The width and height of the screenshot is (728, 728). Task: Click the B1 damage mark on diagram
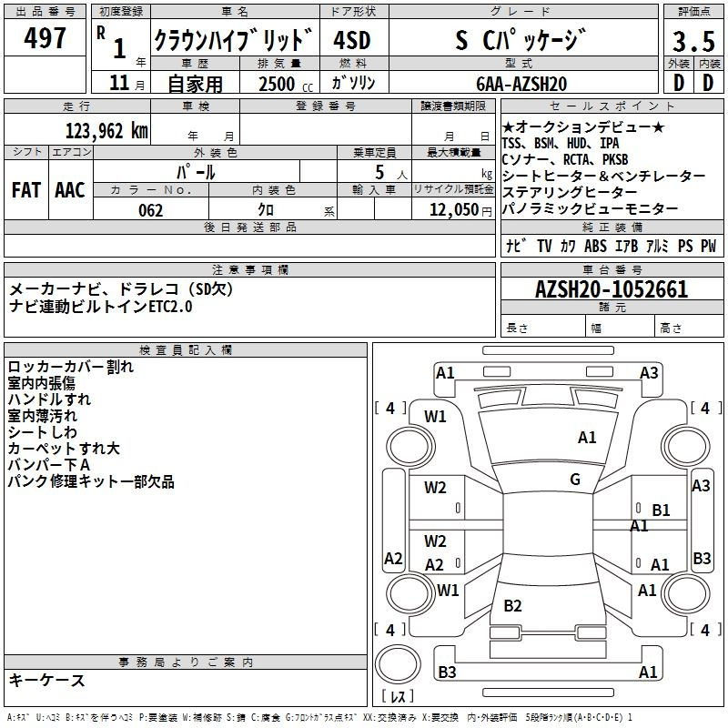(661, 511)
